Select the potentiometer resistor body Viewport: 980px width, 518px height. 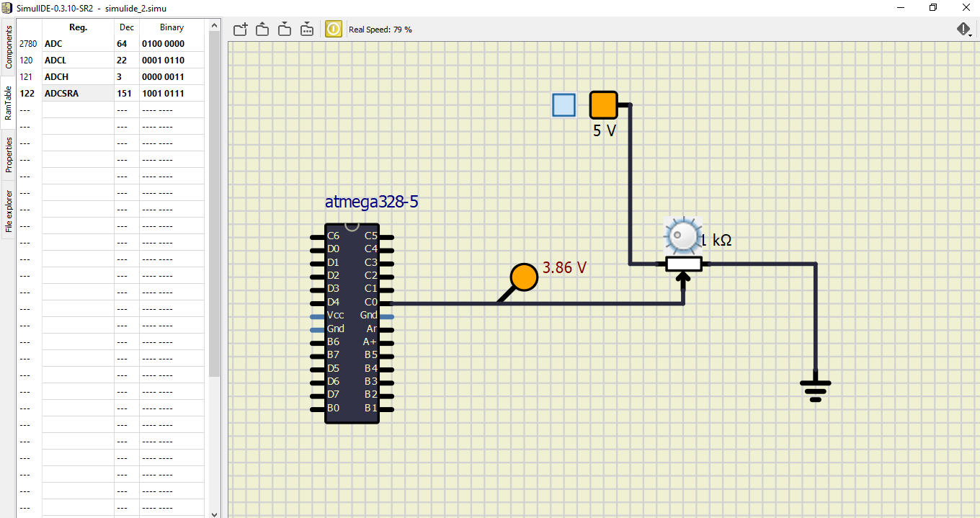(x=683, y=264)
